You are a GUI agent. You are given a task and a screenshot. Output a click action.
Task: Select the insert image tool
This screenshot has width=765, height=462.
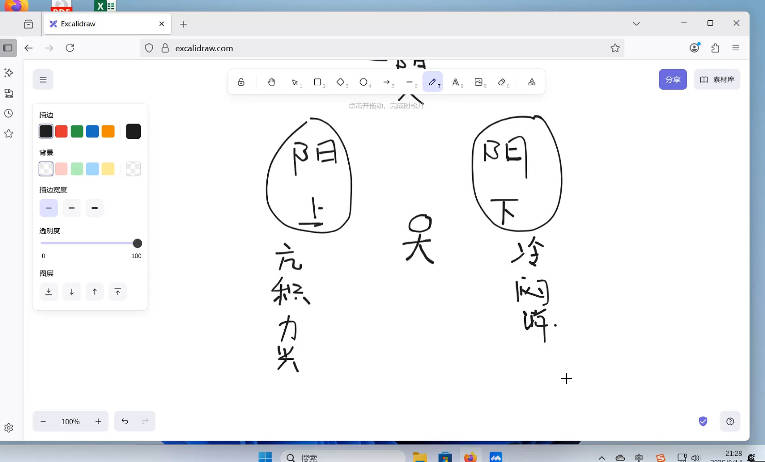tap(479, 82)
